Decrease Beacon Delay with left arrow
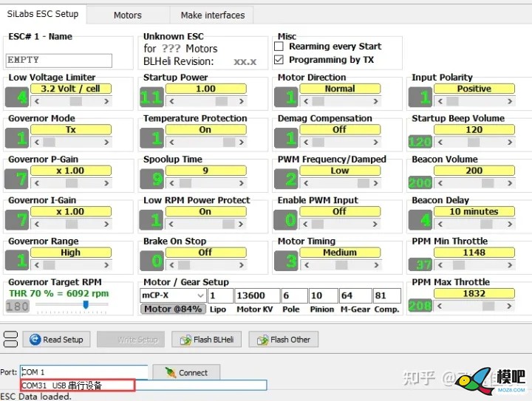Image resolution: width=532 pixels, height=401 pixels. (440, 224)
